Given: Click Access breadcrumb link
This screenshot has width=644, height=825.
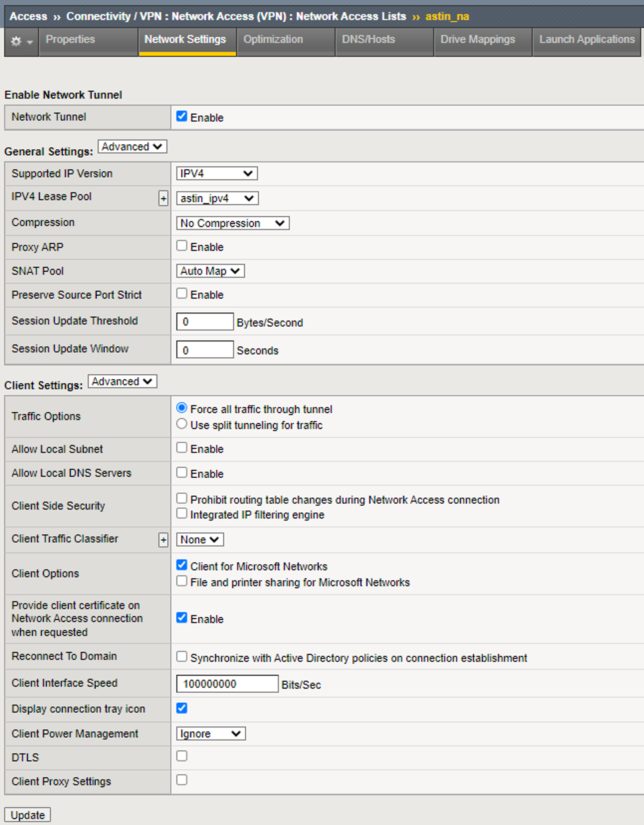Looking at the screenshot, I should click(x=28, y=17).
